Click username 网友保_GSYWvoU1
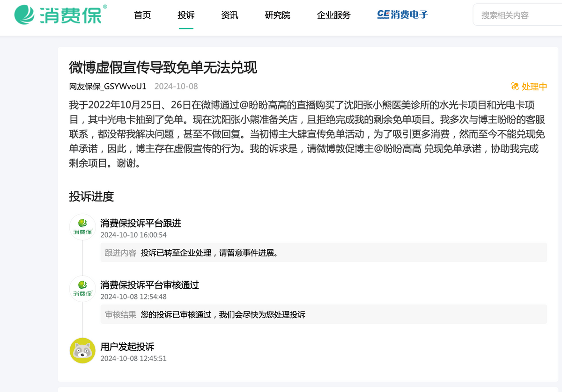 click(108, 87)
